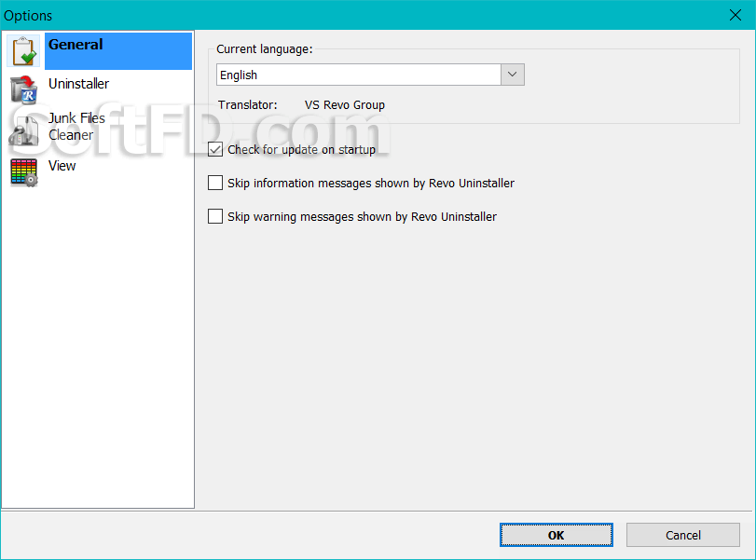This screenshot has height=560, width=756.
Task: Click the 'Skip information messages shown by Revo Uninstaller' text
Action: tap(371, 184)
